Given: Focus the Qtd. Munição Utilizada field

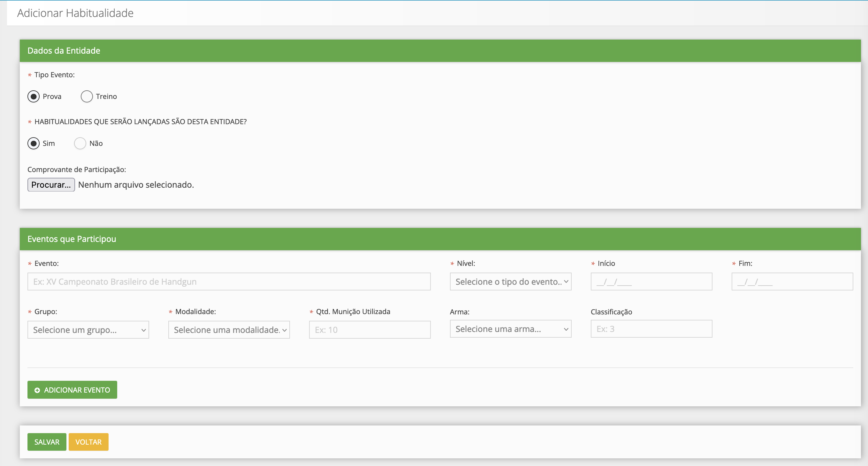Looking at the screenshot, I should click(x=369, y=330).
